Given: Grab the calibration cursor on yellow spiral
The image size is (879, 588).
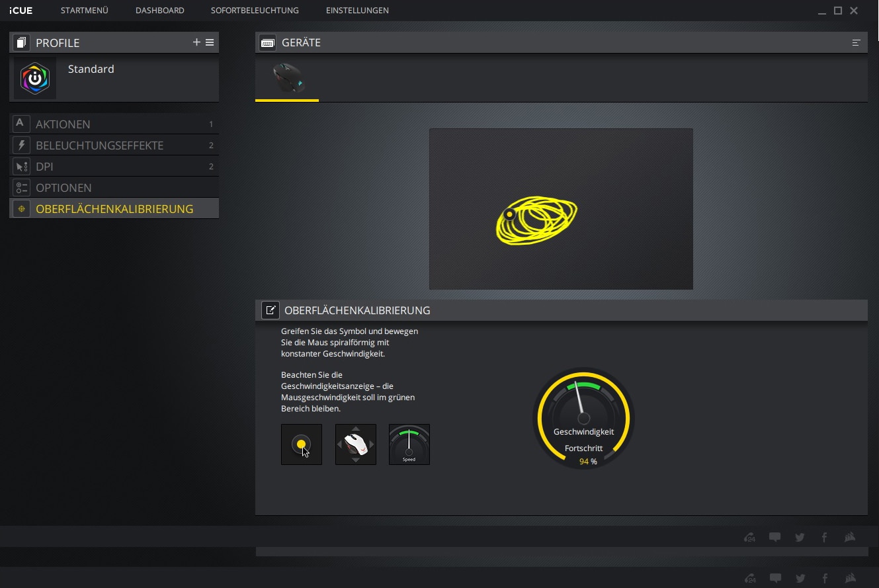Looking at the screenshot, I should [509, 214].
